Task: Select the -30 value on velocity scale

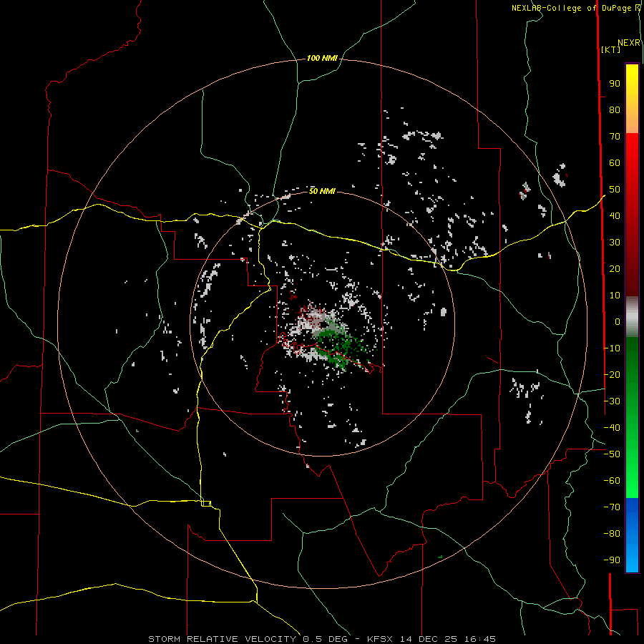Action: [x=612, y=401]
